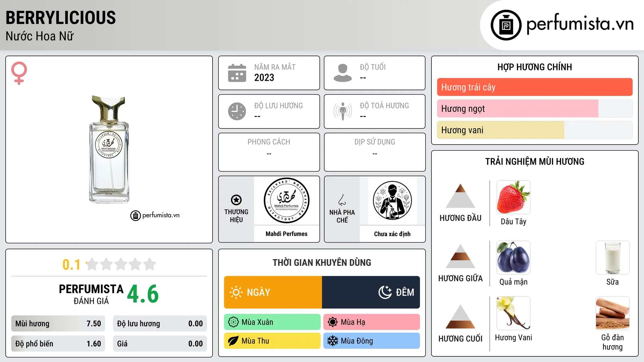Open the Hương Vani vanilla note image

point(514,313)
